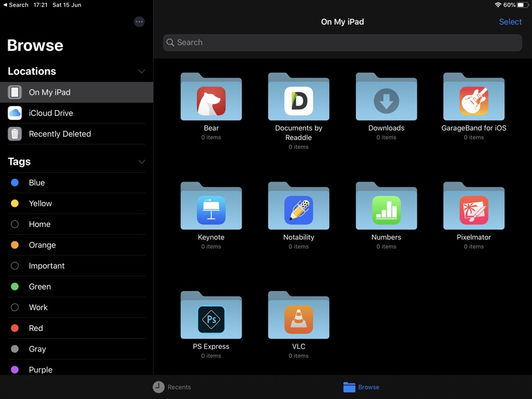Filter by the Home tag

point(77,224)
